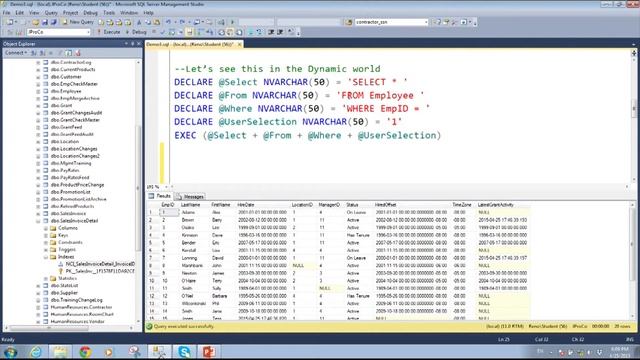Click the Execute button in the toolbar
640x360 pixels.
(109, 32)
